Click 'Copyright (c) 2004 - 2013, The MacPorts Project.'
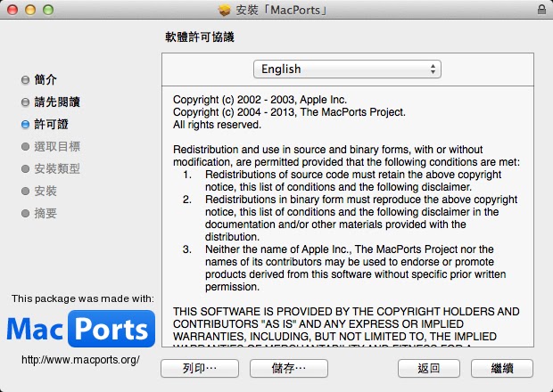The height and width of the screenshot is (392, 553). (289, 112)
